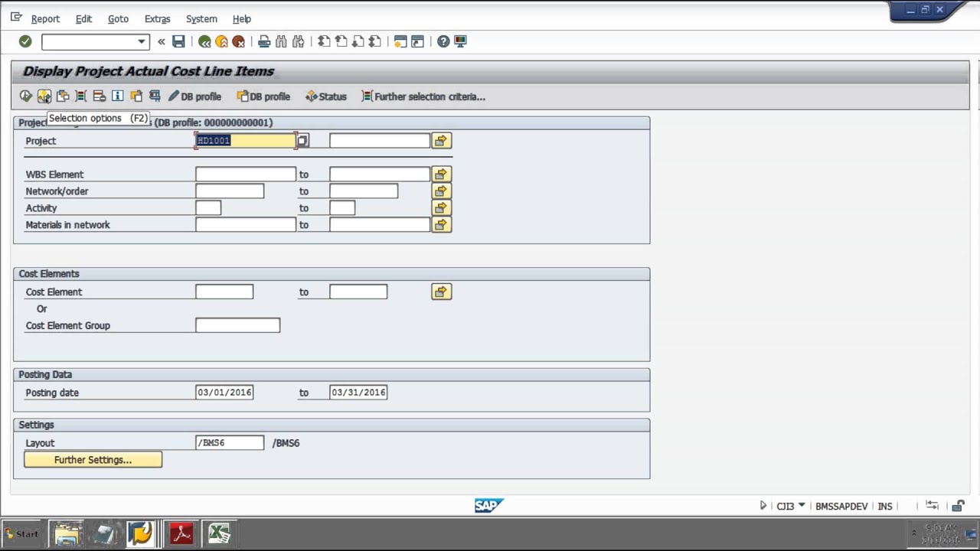Open the Extras menu
Image resolution: width=980 pixels, height=551 pixels.
[157, 18]
